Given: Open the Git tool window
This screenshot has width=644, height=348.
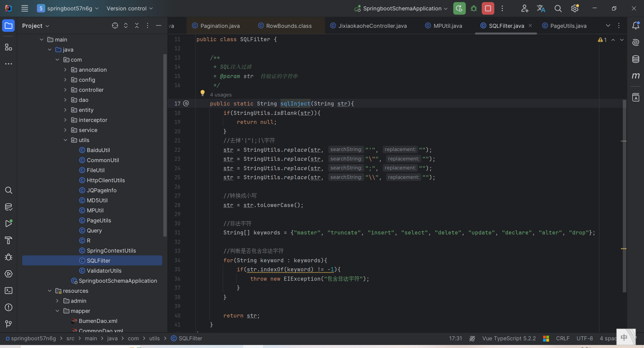Looking at the screenshot, I should tap(9, 324).
